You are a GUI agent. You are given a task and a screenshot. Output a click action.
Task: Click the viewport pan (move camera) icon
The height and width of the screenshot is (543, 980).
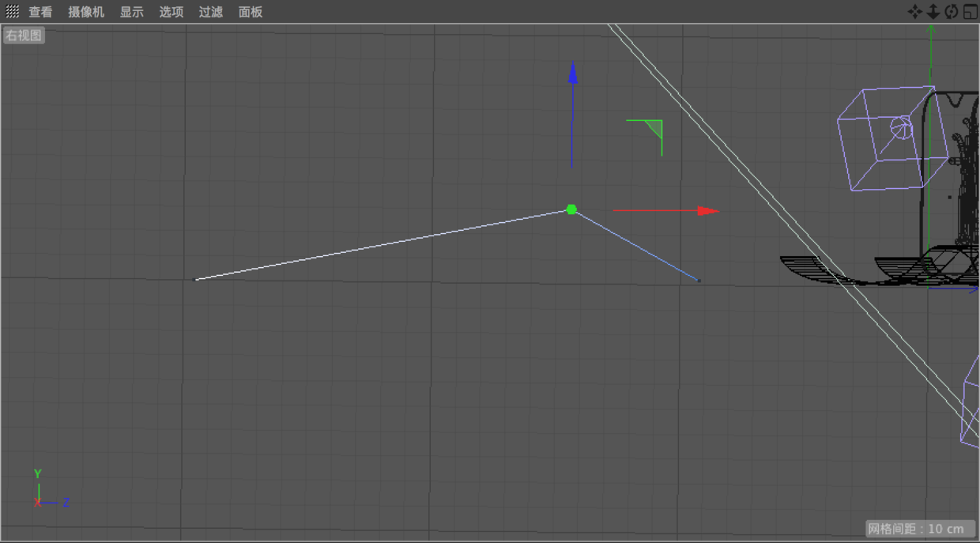pos(914,11)
